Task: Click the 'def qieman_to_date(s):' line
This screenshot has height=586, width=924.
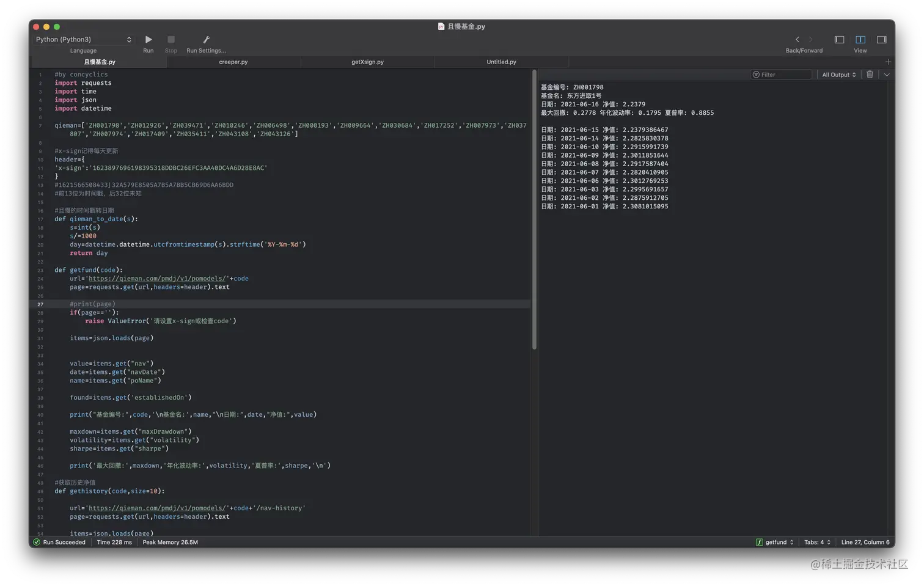Action: click(x=96, y=219)
